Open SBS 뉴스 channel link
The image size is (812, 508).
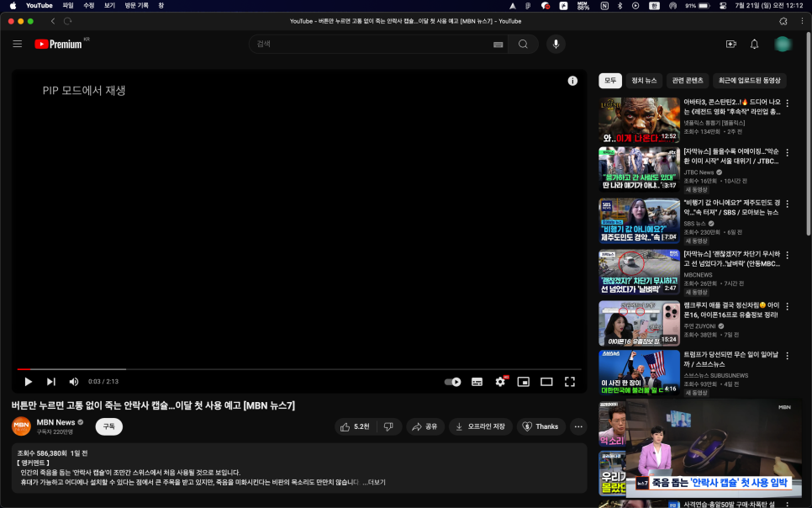694,224
